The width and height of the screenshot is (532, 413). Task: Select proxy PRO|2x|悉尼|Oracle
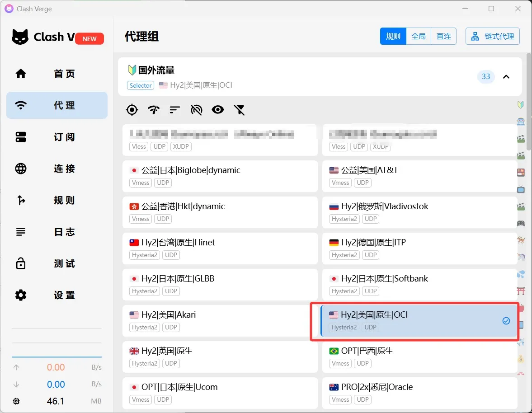pos(419,393)
